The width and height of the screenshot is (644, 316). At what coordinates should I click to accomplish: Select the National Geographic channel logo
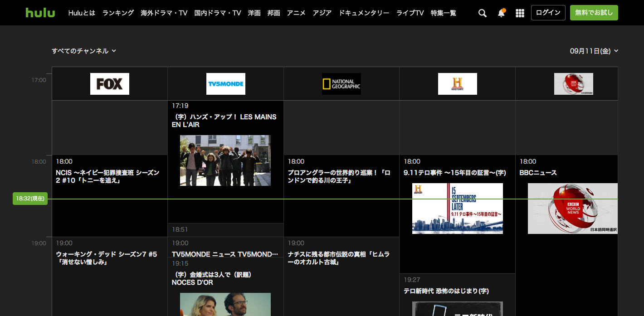pyautogui.click(x=341, y=84)
